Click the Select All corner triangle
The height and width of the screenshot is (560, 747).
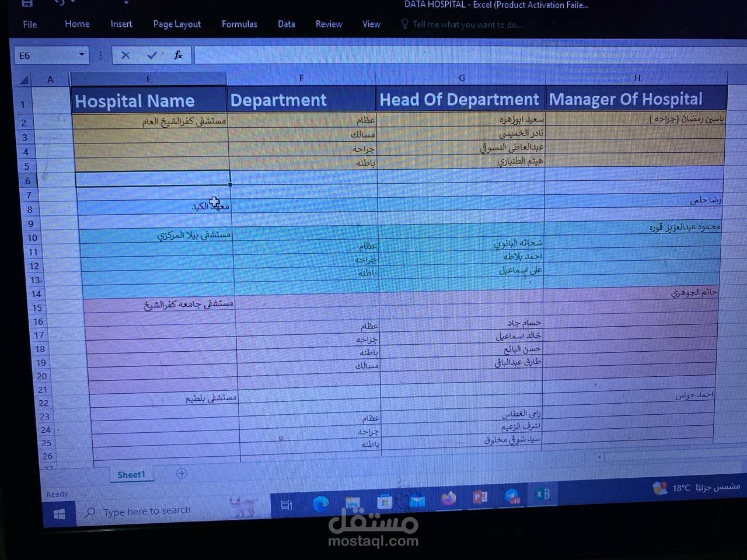click(x=24, y=80)
